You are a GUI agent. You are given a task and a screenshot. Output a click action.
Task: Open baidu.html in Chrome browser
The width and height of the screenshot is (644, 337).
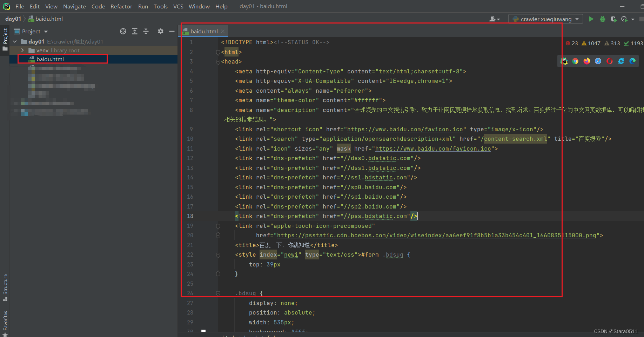pos(575,61)
